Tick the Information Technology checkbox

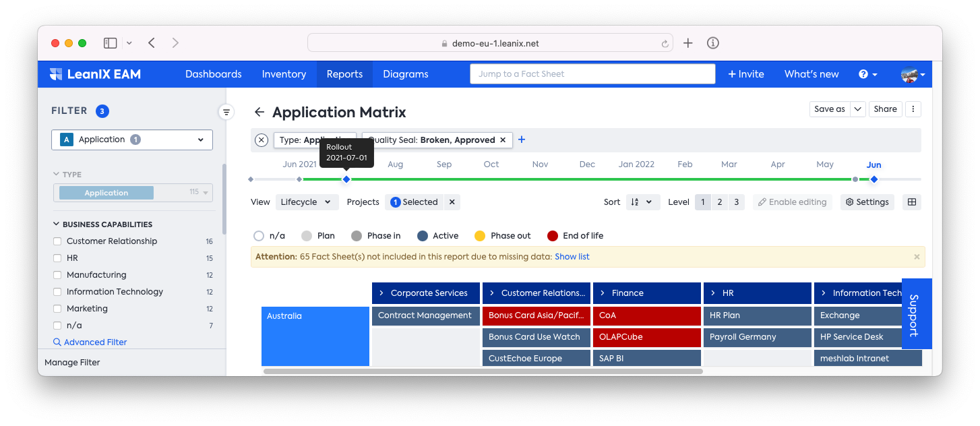[x=57, y=292]
